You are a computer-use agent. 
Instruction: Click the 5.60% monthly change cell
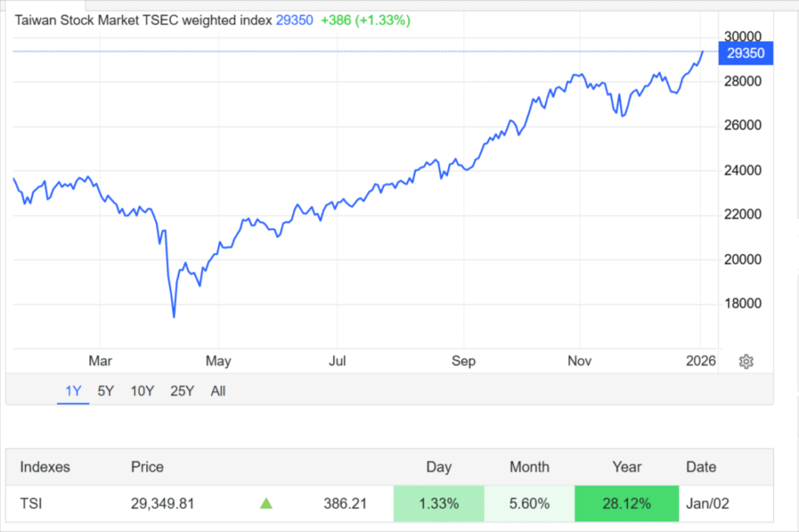click(529, 504)
